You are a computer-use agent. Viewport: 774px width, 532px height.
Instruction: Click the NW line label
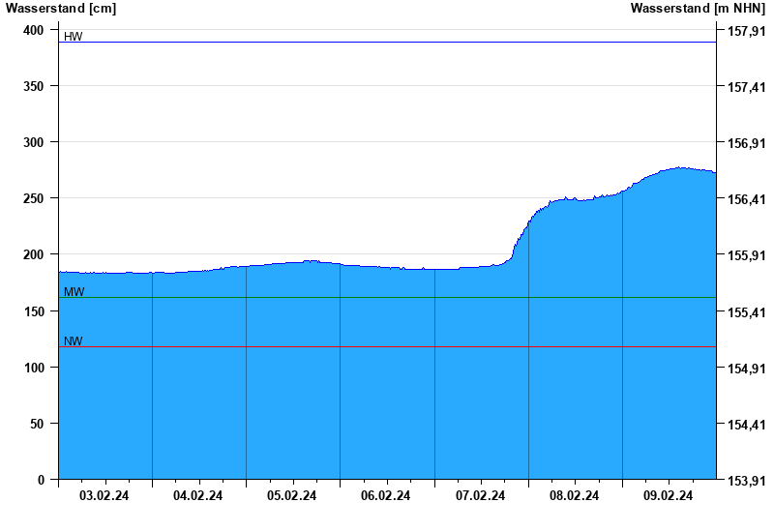[74, 341]
